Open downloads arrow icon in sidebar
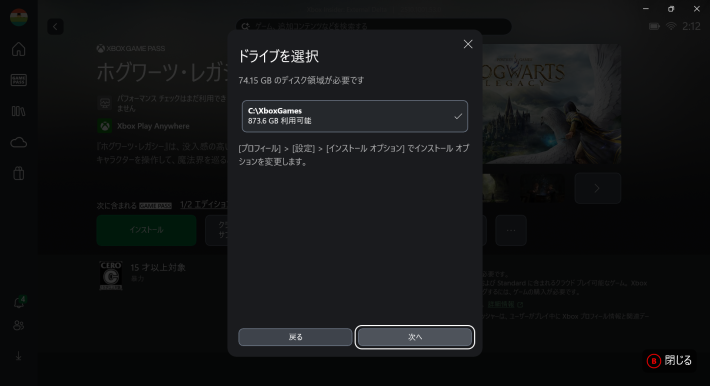710x386 pixels. click(19, 357)
